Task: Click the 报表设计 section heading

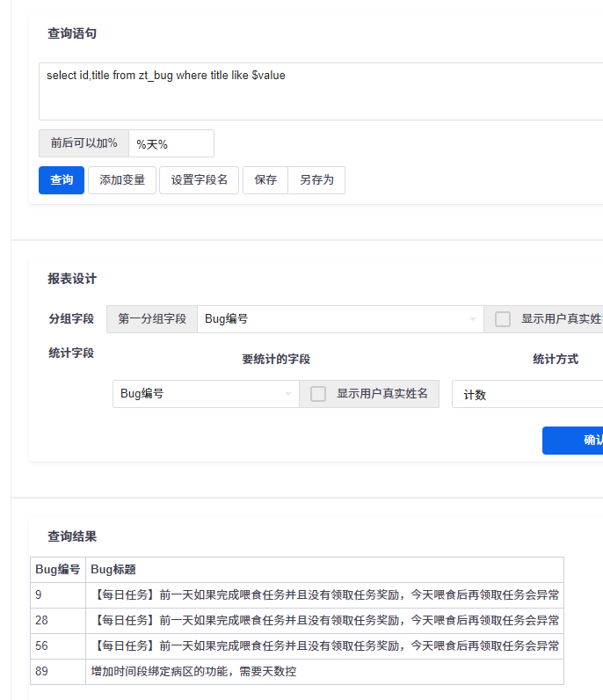Action: pyautogui.click(x=72, y=279)
